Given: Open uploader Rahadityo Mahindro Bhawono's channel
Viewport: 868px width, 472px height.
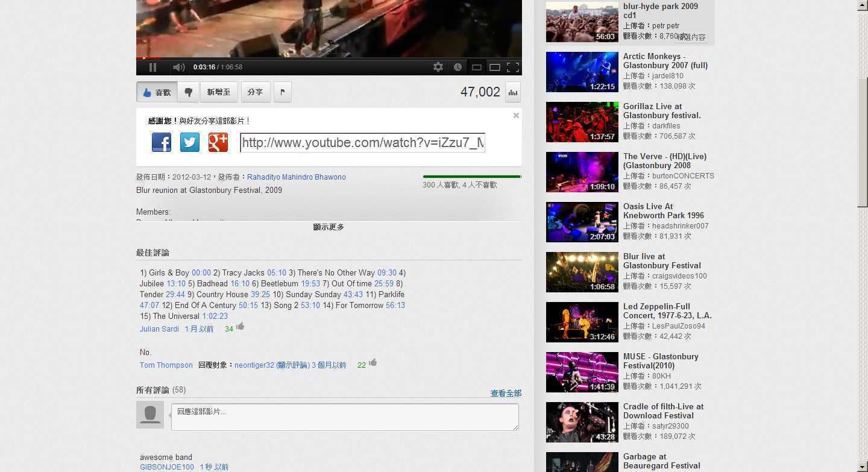Looking at the screenshot, I should point(297,177).
